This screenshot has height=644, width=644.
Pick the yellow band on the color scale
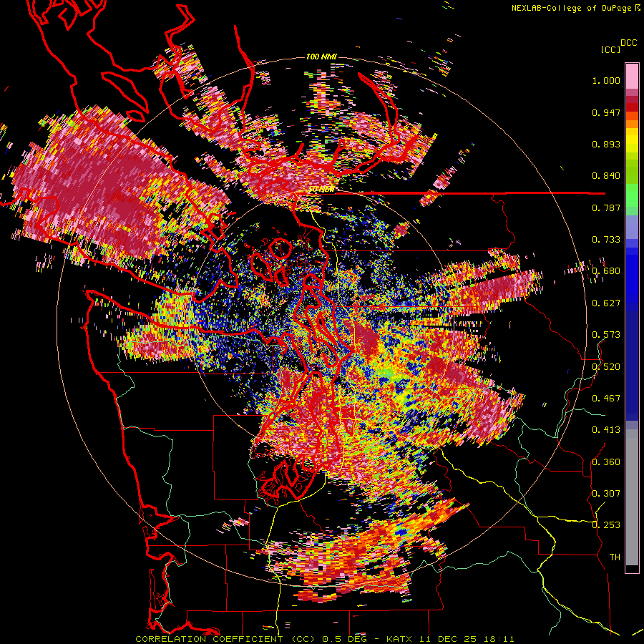632,141
